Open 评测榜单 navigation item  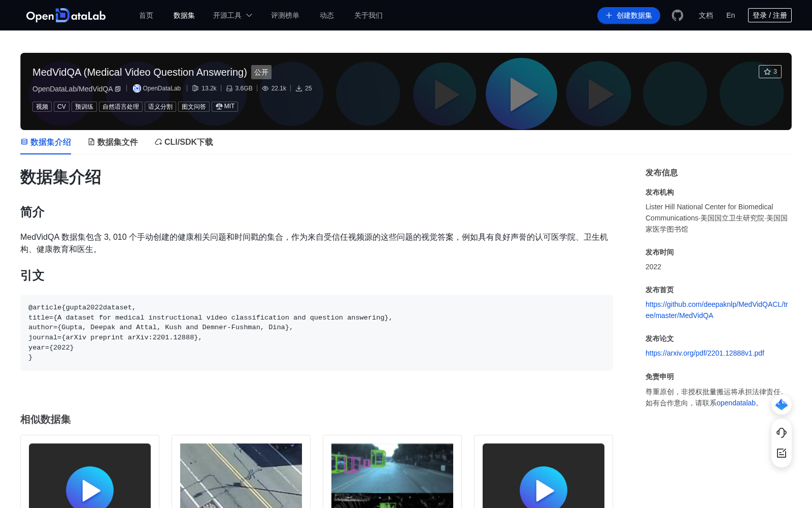coord(285,15)
